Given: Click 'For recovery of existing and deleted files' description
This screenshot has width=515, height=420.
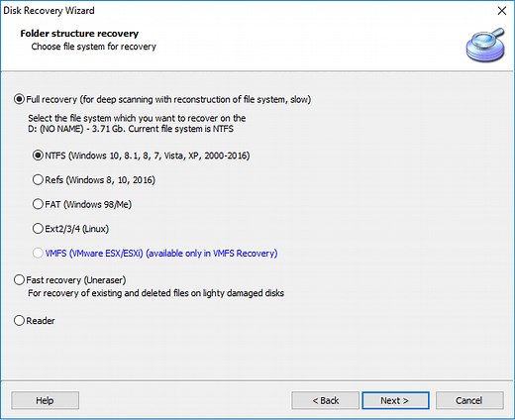Looking at the screenshot, I should point(155,293).
